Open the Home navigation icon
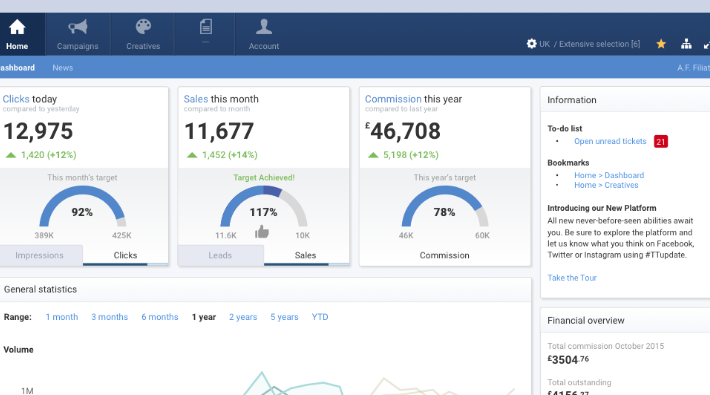The height and width of the screenshot is (395, 710). point(17,27)
